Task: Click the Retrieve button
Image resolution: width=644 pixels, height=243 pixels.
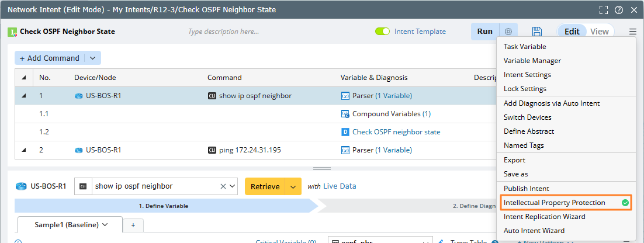Action: click(265, 186)
